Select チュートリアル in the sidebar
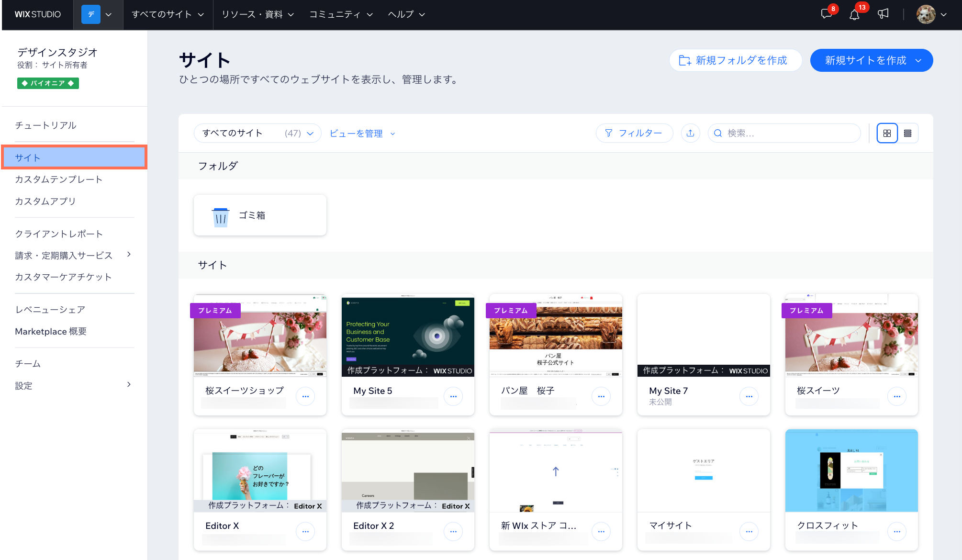 coord(45,125)
